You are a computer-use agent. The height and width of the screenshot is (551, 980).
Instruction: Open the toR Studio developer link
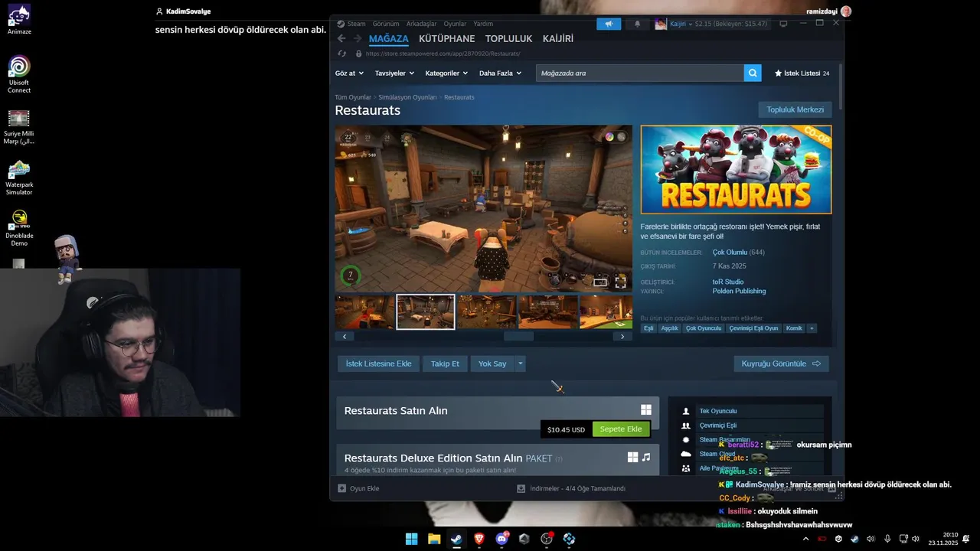pyautogui.click(x=728, y=282)
